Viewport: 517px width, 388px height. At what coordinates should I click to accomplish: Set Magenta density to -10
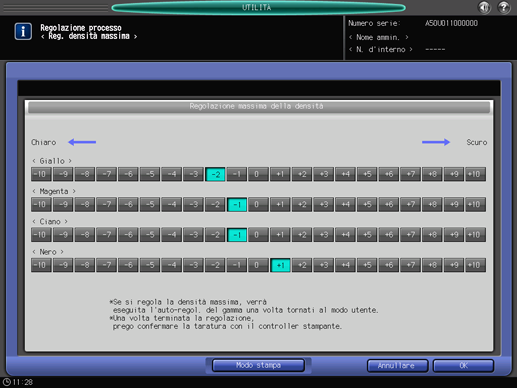click(x=41, y=204)
